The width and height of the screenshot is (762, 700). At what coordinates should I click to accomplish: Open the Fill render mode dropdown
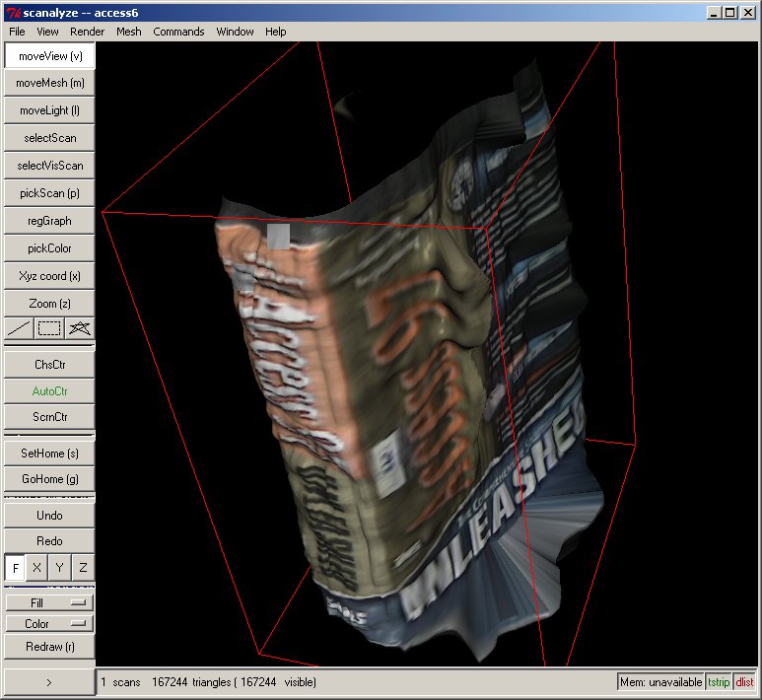[49, 602]
